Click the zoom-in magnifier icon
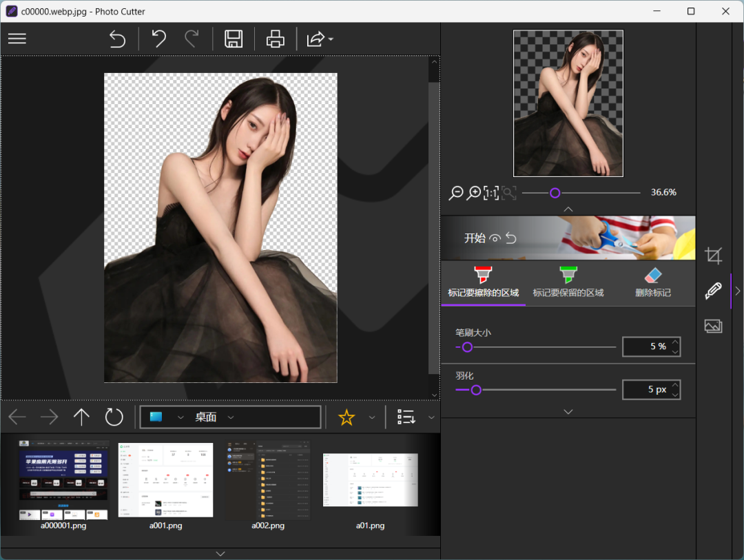744x560 pixels. pyautogui.click(x=475, y=193)
